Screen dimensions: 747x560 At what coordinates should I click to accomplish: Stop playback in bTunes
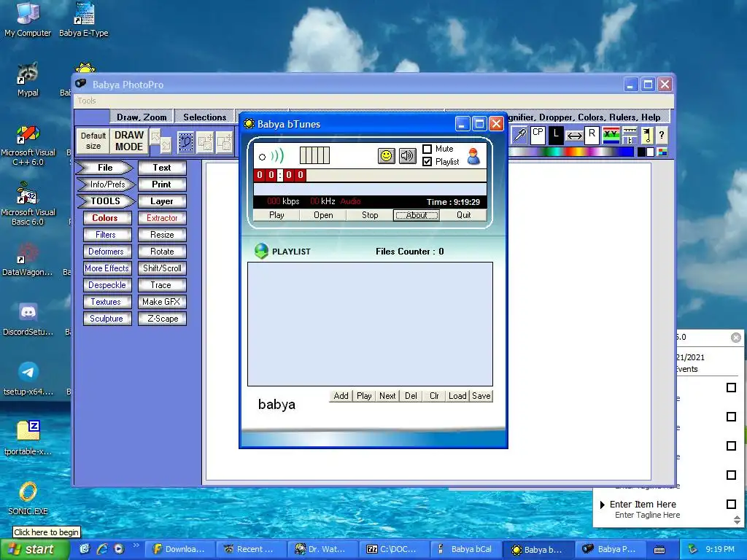tap(370, 215)
